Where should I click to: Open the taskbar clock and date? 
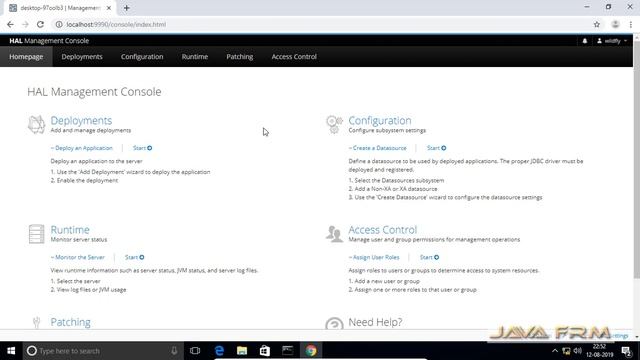coord(599,351)
